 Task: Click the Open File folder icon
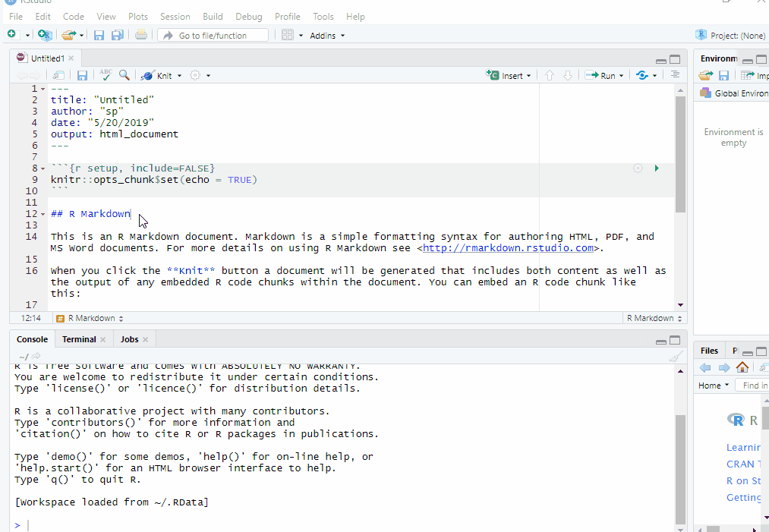[68, 36]
